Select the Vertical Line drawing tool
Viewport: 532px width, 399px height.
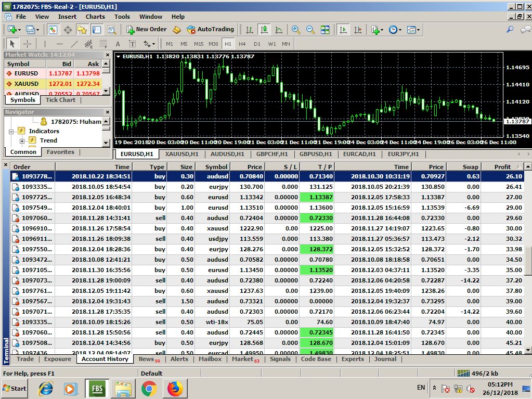[x=45, y=44]
